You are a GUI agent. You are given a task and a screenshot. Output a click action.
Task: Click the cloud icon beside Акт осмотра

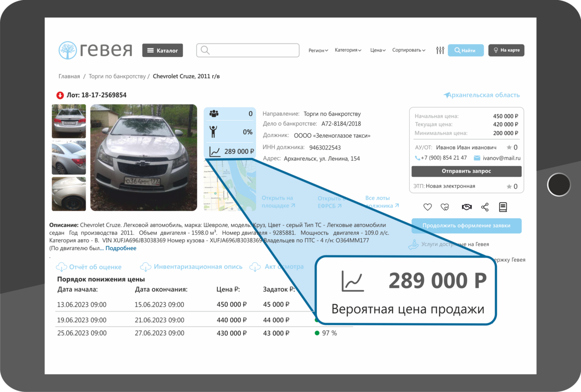tap(256, 267)
